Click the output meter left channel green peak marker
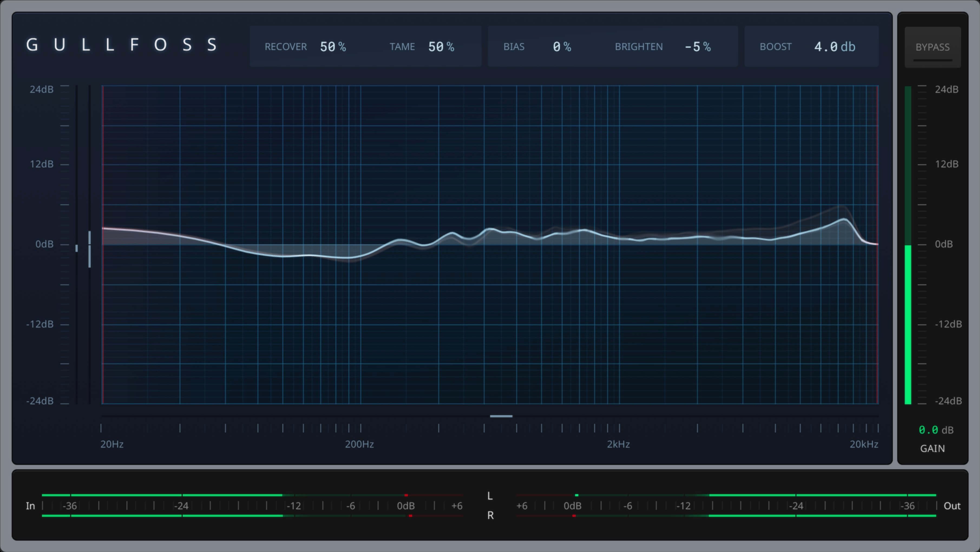 point(577,495)
